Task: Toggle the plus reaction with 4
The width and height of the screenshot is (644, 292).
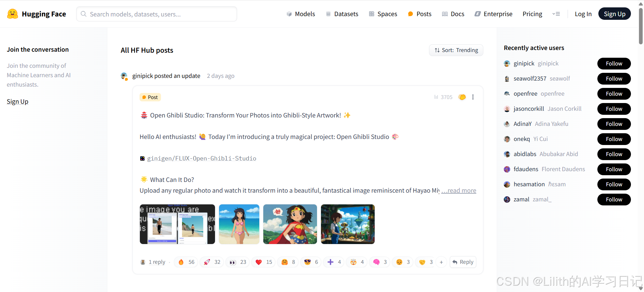Action: (x=334, y=262)
